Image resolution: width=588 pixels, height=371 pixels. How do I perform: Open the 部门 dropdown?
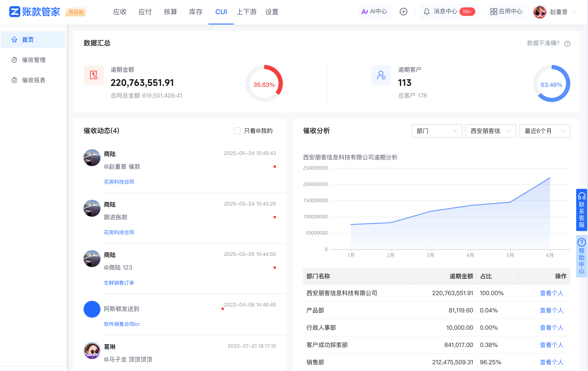(x=437, y=131)
